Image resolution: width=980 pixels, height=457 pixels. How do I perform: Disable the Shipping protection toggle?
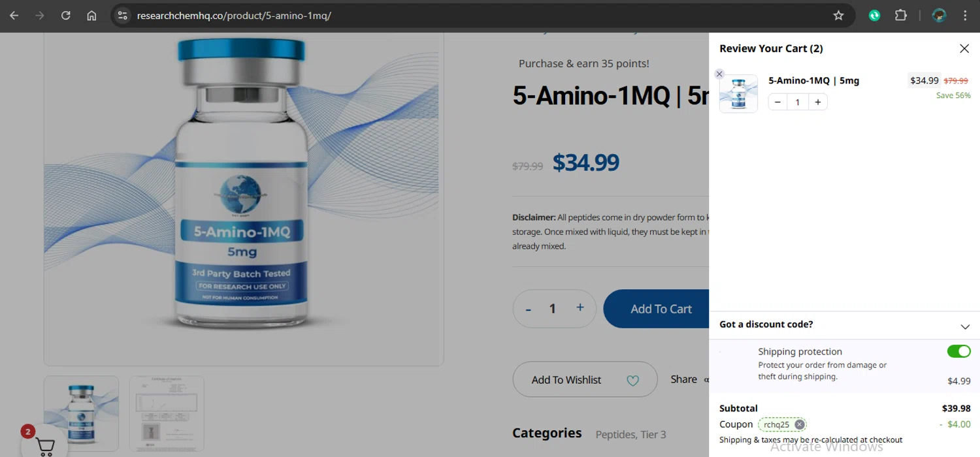pyautogui.click(x=958, y=351)
